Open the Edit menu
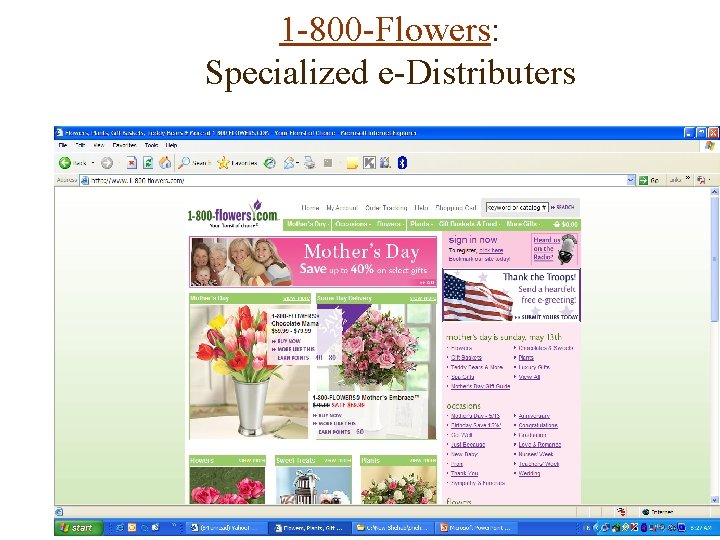This screenshot has width=720, height=540. [80, 145]
